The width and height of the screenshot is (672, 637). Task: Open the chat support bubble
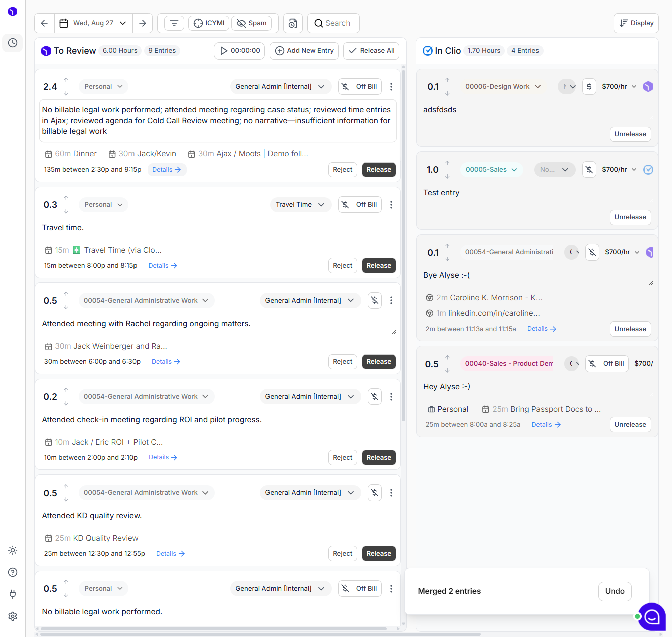tap(652, 616)
